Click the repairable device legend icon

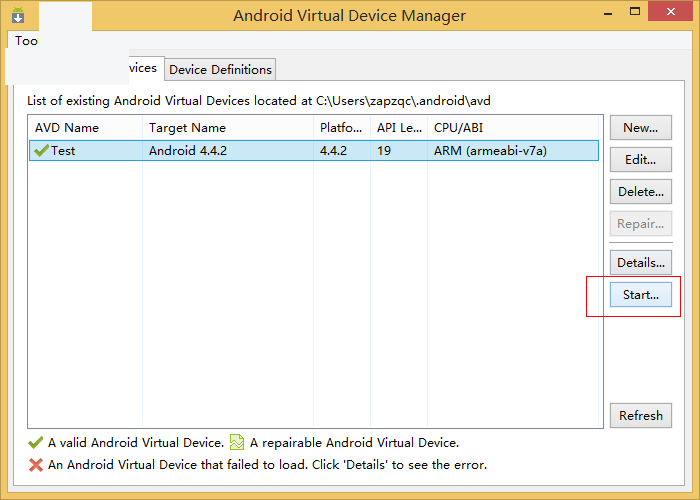pos(237,442)
